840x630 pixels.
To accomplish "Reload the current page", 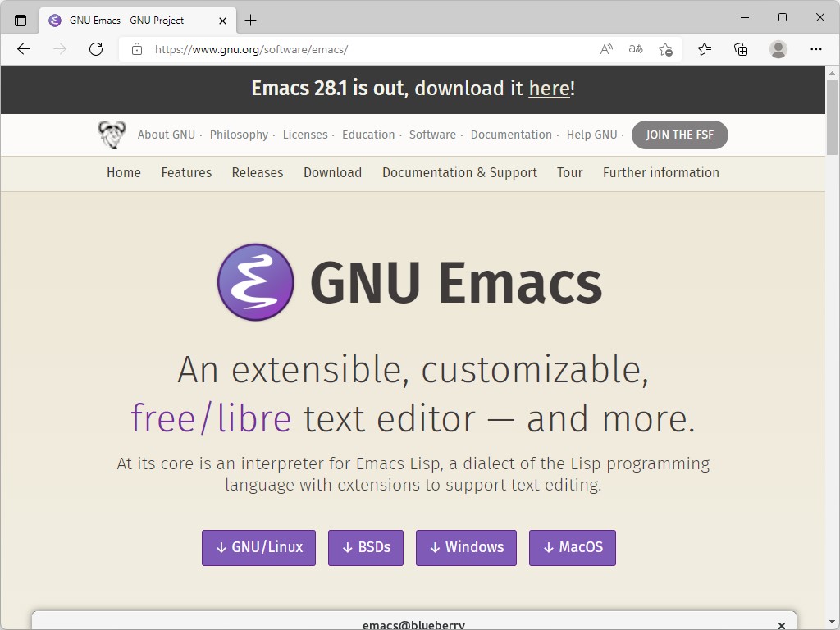I will [96, 49].
